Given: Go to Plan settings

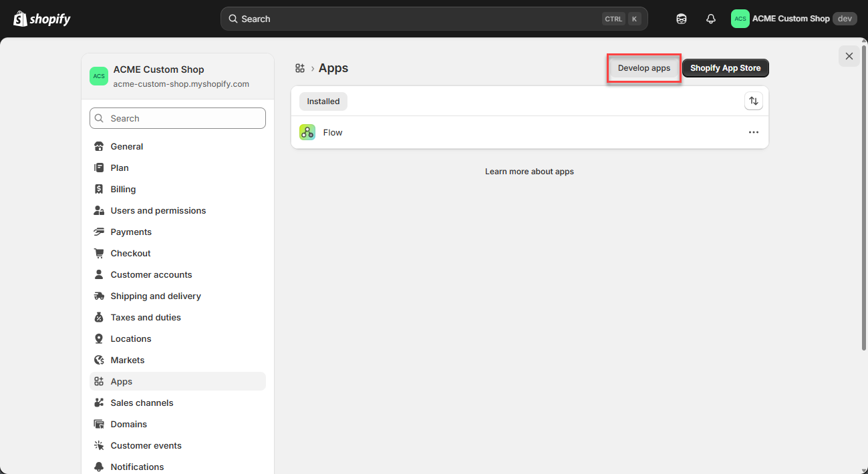Looking at the screenshot, I should pyautogui.click(x=178, y=168).
